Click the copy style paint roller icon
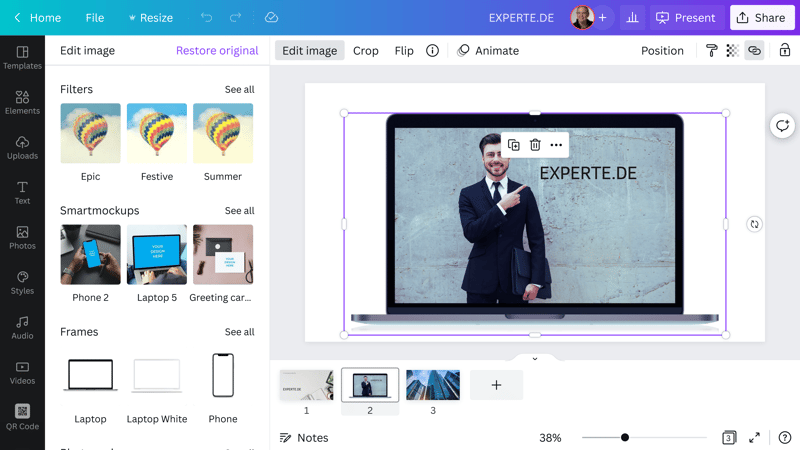This screenshot has width=800, height=450. point(711,51)
